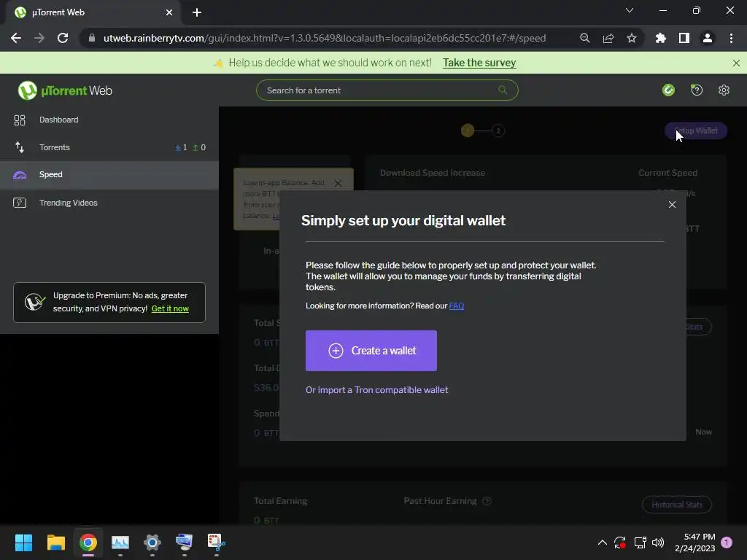Click the volume speaker tray icon

coord(658,542)
